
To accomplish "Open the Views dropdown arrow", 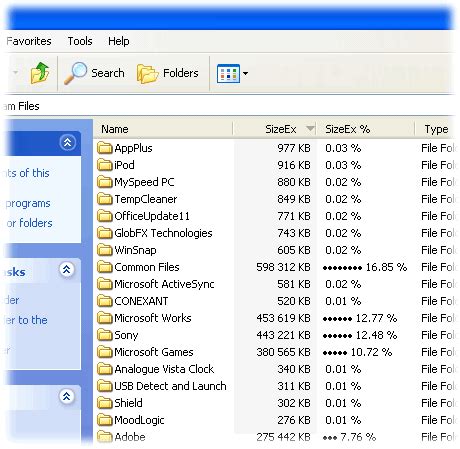I will click(x=245, y=73).
